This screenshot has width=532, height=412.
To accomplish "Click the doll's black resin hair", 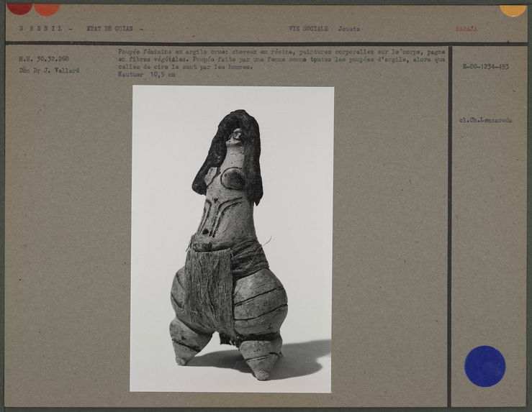I will point(223,142).
